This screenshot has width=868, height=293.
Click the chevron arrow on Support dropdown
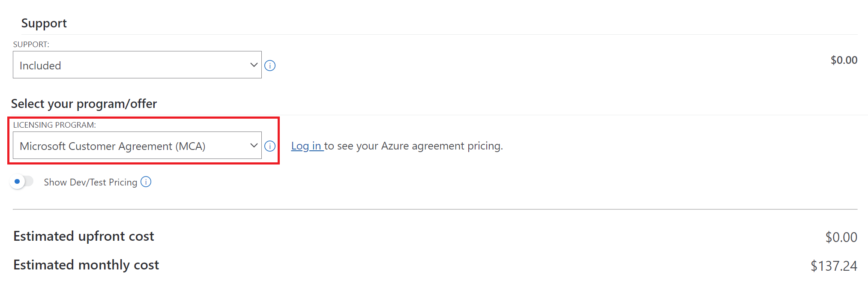pos(254,65)
